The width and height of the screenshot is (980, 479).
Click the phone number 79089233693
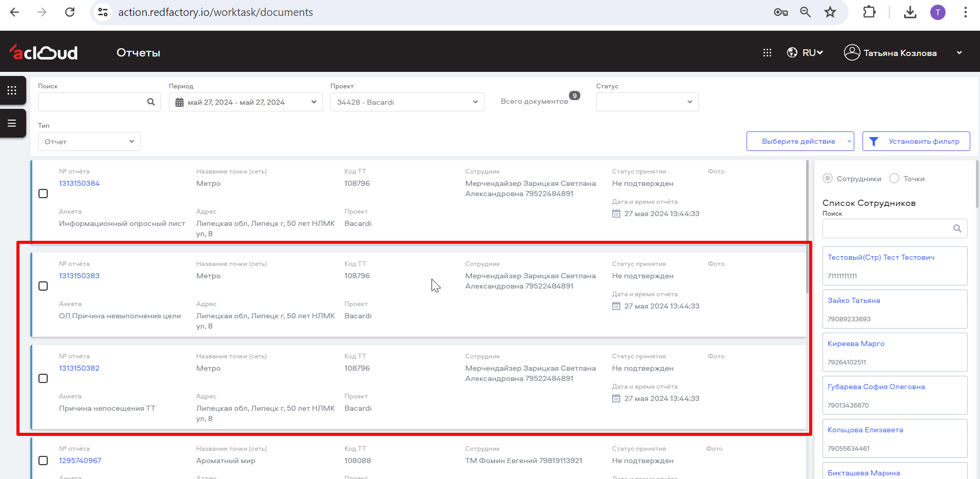point(849,319)
